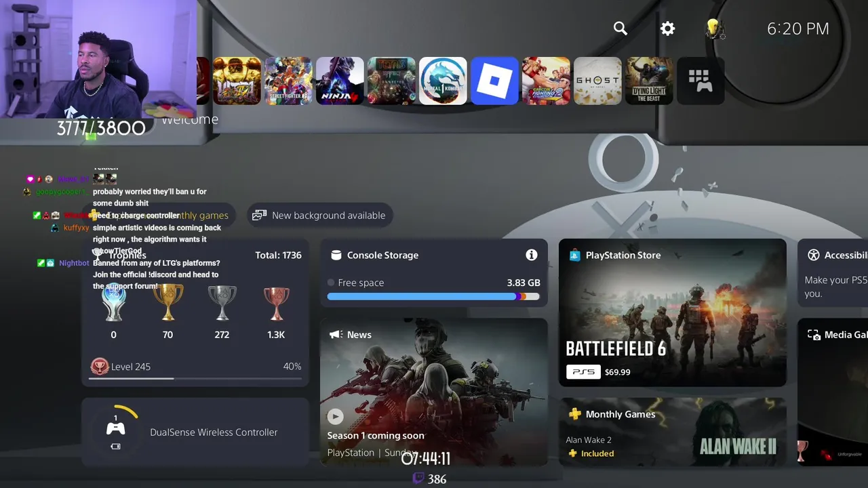
Task: Click the platinum trophy icon
Action: pyautogui.click(x=114, y=302)
